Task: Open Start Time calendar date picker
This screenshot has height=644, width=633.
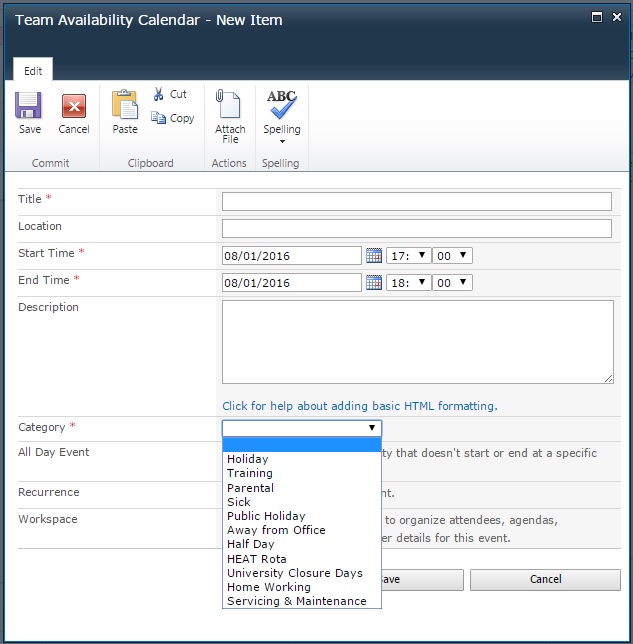Action: click(x=374, y=256)
